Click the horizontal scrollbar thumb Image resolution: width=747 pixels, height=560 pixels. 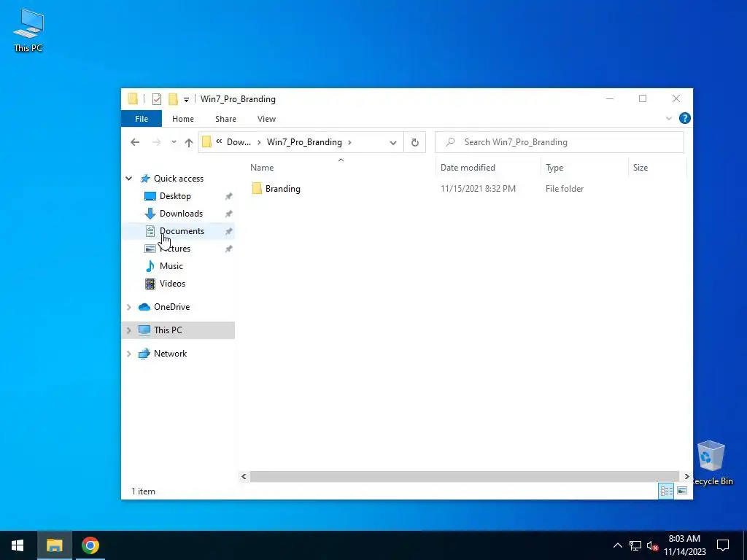click(464, 476)
